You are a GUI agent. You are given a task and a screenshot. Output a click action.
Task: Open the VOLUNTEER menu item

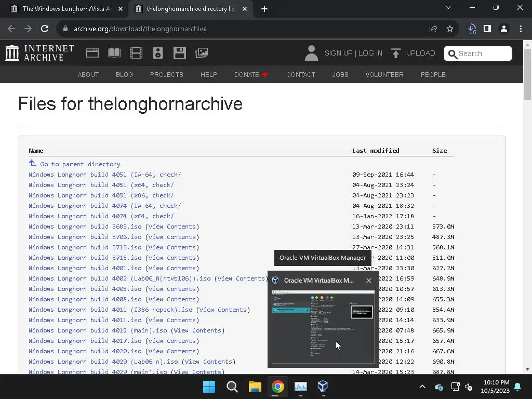pyautogui.click(x=384, y=75)
